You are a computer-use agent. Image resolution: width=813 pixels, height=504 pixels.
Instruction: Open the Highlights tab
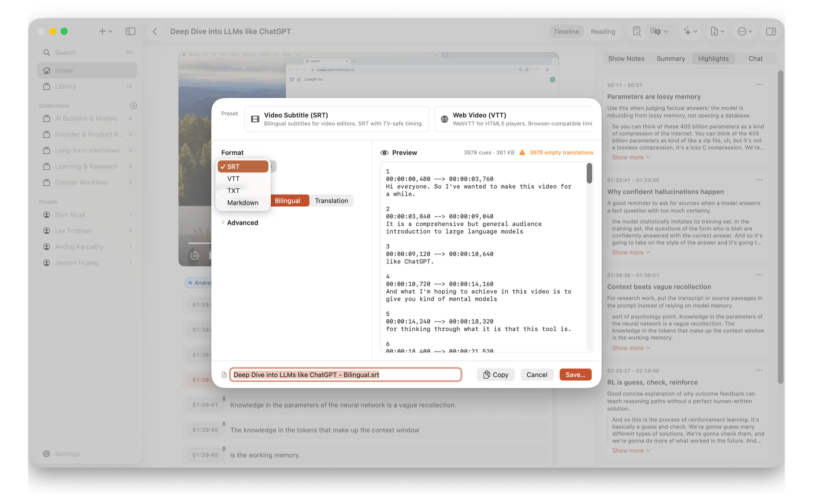[x=713, y=59]
